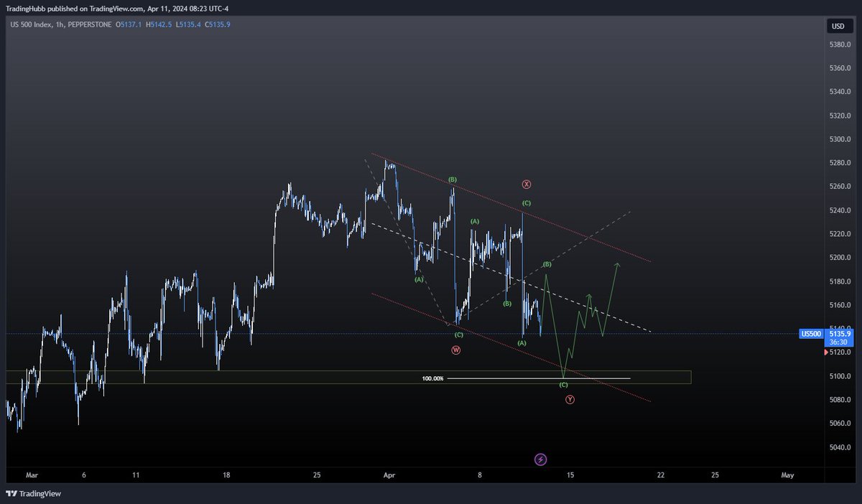This screenshot has height=504, width=862.
Task: Click the close value C5135.9
Action: pyautogui.click(x=218, y=24)
